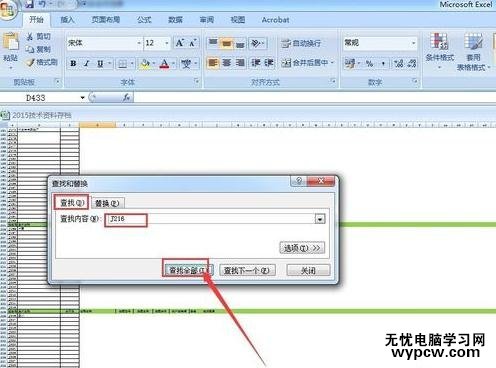Toggle Bold formatting
496x368 pixels.
[73, 63]
